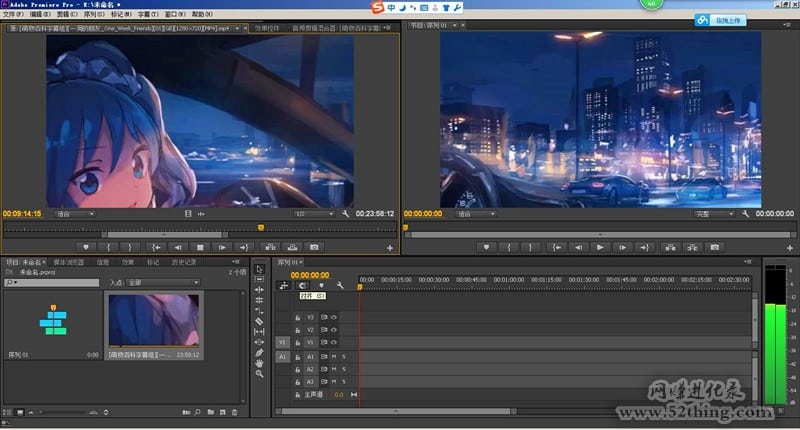Viewport: 800px width, 430px height.
Task: Click Extract in the Program monitor
Action: [692, 247]
